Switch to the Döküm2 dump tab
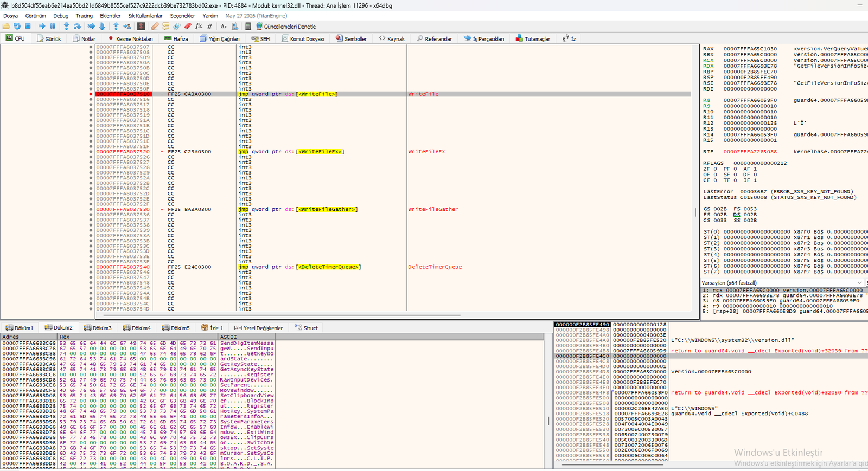868x471 pixels. 59,328
